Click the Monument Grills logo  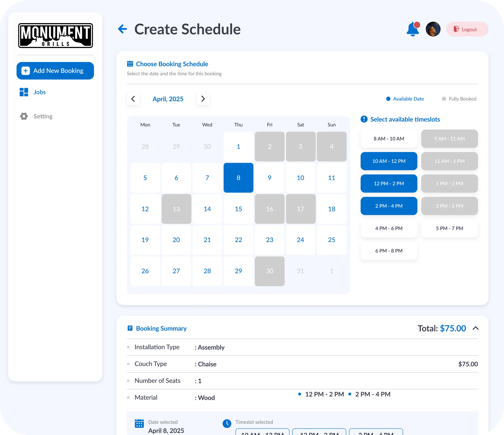56,36
